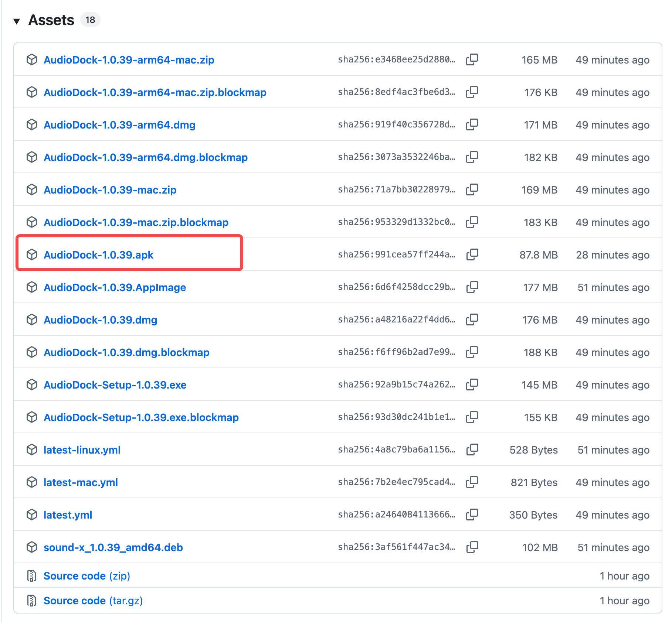The image size is (672, 622).
Task: Copy SHA256 for AudioDock-Setup-1.0.39.exe.blockmap
Action: 472,417
